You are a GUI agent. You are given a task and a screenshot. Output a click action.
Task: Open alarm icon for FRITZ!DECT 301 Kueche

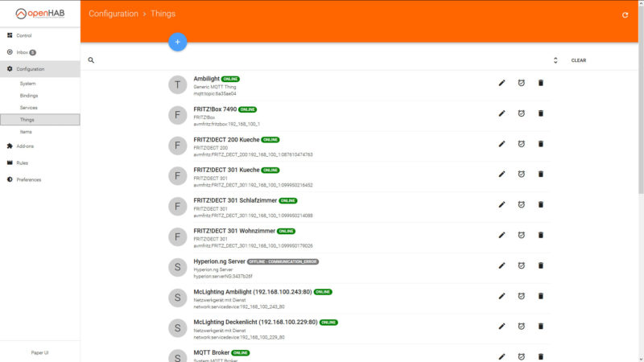tap(521, 174)
